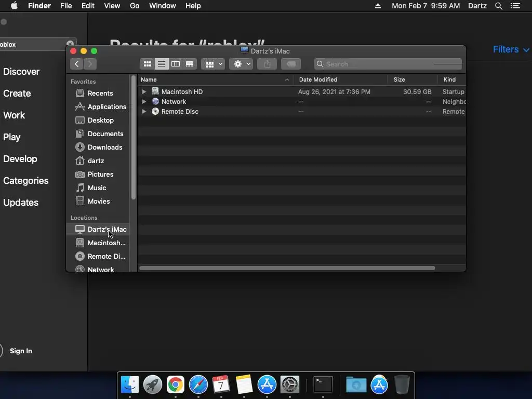
Task: Click the Share toolbar button
Action: click(267, 64)
